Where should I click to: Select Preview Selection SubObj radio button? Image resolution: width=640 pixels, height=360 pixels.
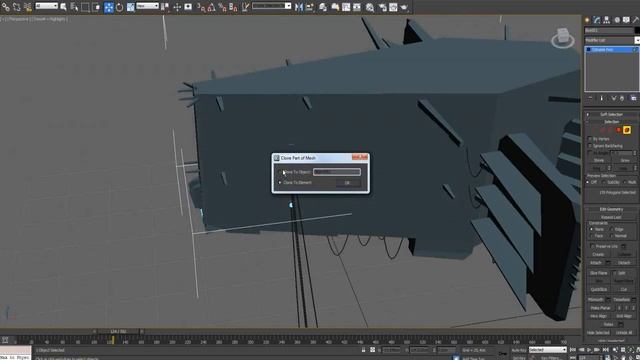pyautogui.click(x=604, y=182)
